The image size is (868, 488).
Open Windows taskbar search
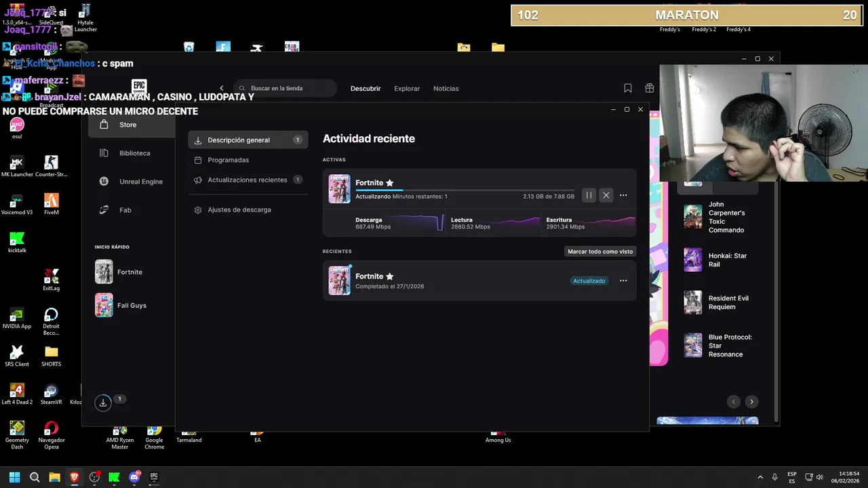pyautogui.click(x=35, y=477)
